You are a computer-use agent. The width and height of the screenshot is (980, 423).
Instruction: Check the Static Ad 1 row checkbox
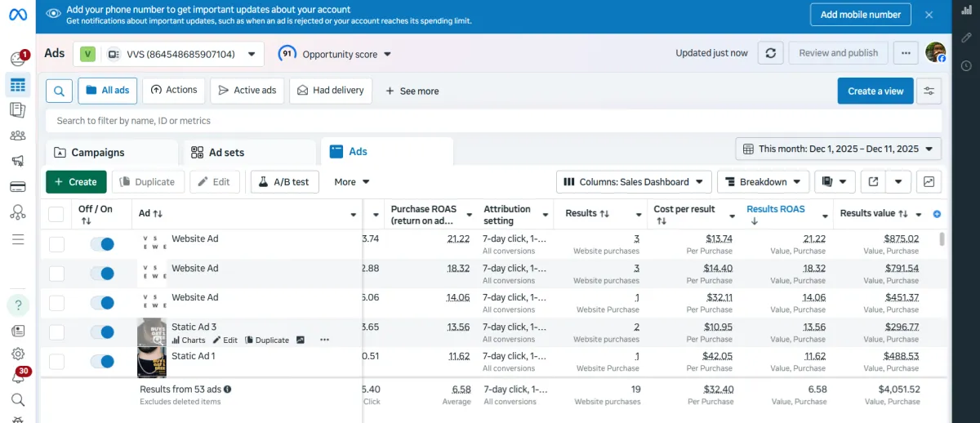56,362
